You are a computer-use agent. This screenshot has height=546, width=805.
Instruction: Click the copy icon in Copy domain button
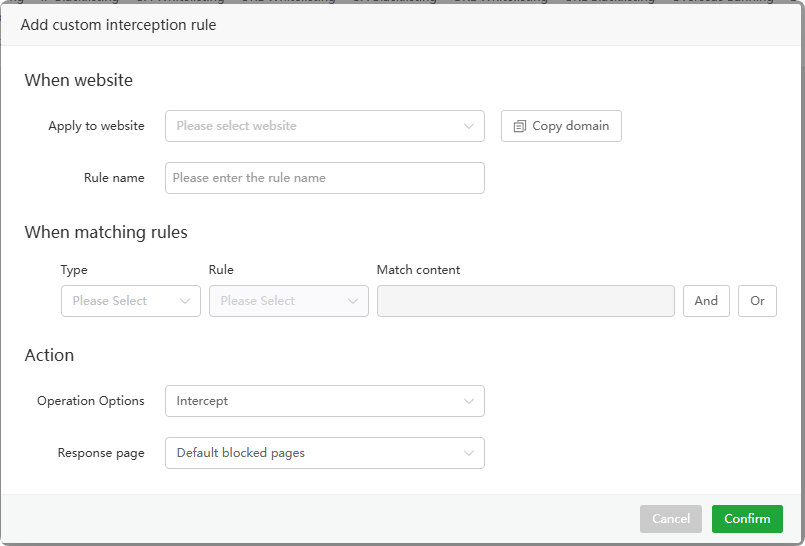[519, 127]
